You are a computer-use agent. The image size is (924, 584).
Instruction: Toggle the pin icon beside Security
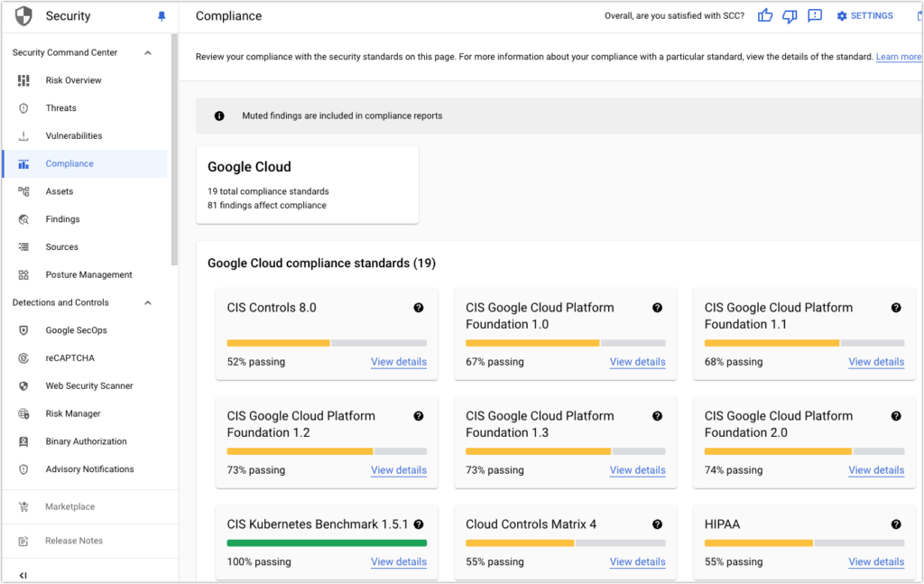[162, 16]
